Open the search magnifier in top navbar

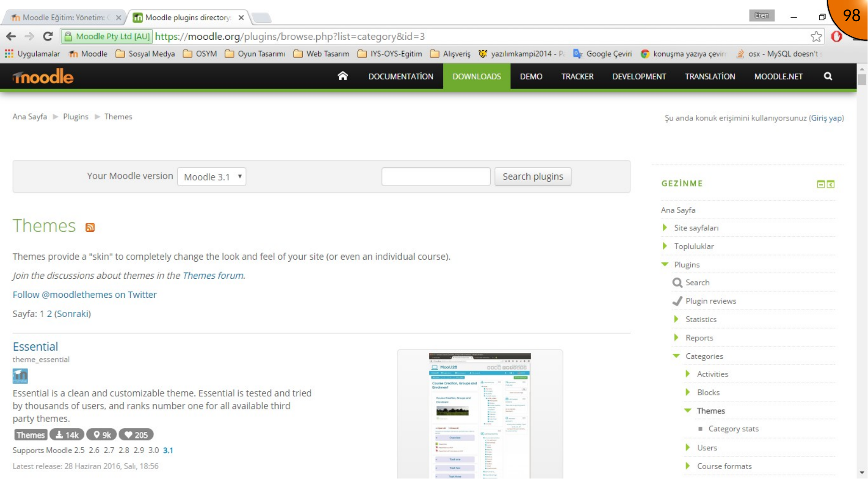pos(828,76)
